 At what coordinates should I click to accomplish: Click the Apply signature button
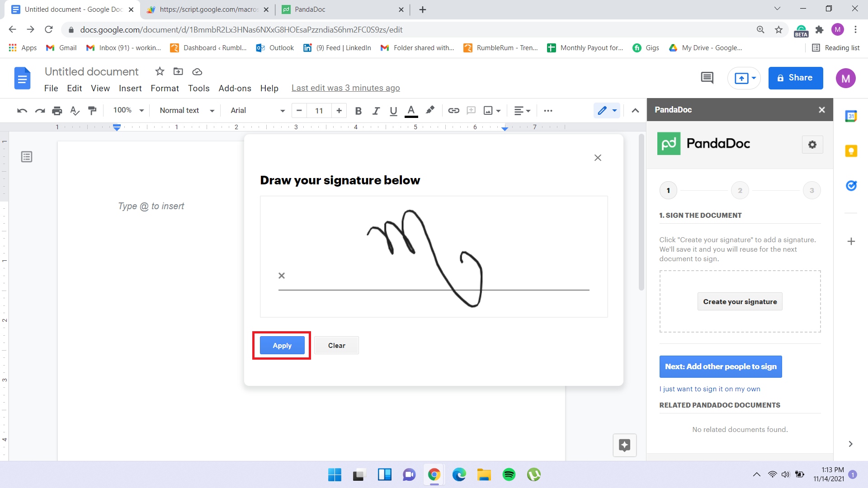(282, 345)
